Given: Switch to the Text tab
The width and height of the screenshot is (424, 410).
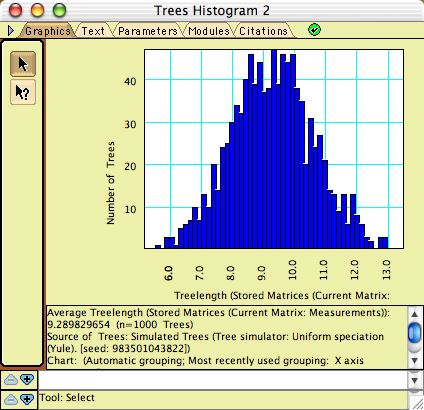Looking at the screenshot, I should tap(93, 31).
